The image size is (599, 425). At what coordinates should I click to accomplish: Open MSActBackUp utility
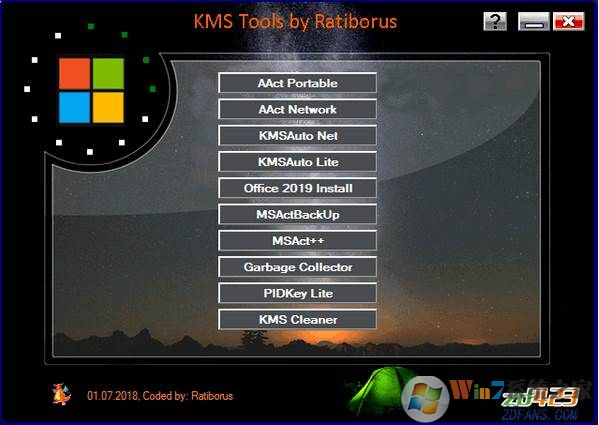297,214
